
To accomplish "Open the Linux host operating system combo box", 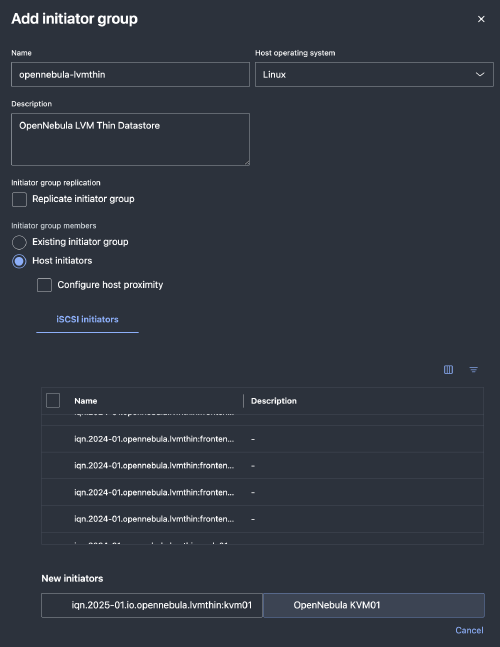I will coord(374,74).
